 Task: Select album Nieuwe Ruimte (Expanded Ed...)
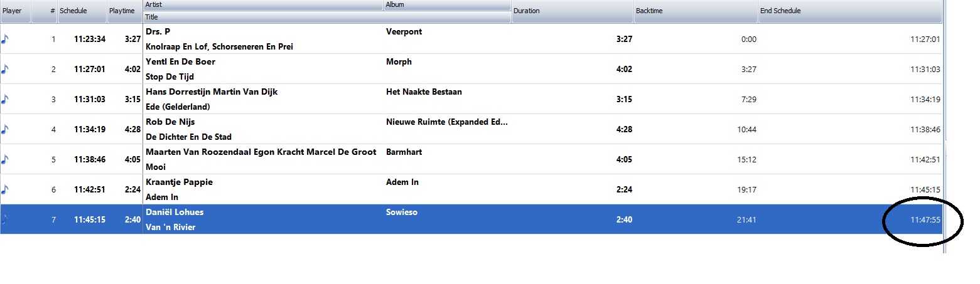[446, 122]
